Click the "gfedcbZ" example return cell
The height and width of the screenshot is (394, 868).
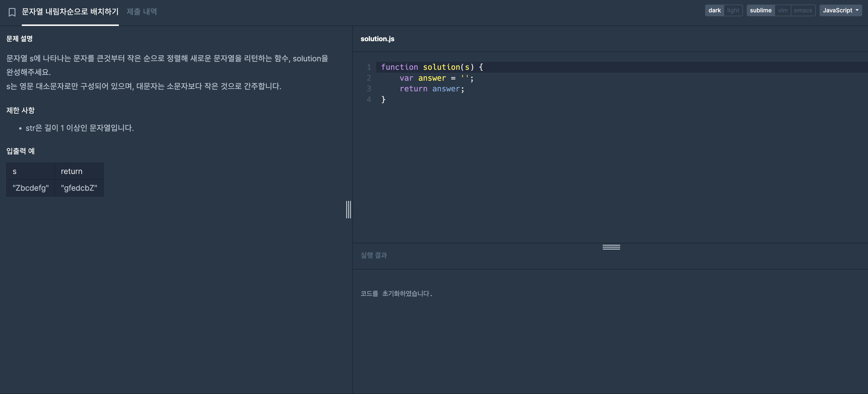tap(79, 188)
